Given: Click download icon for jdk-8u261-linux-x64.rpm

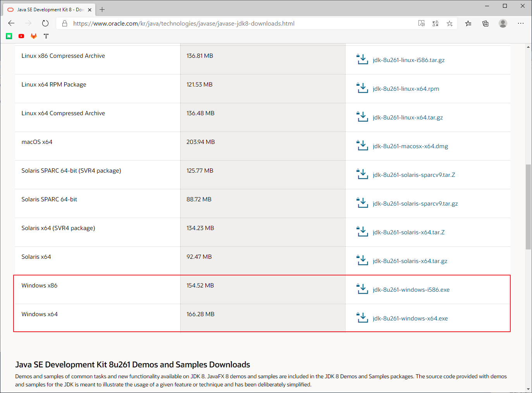Looking at the screenshot, I should pos(362,88).
